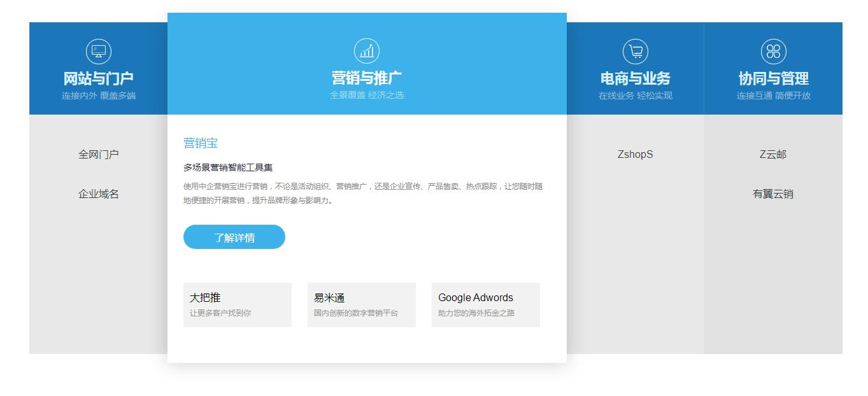Switch to the 网站与门户 tab
Viewport: 868px width, 396px height.
(98, 78)
